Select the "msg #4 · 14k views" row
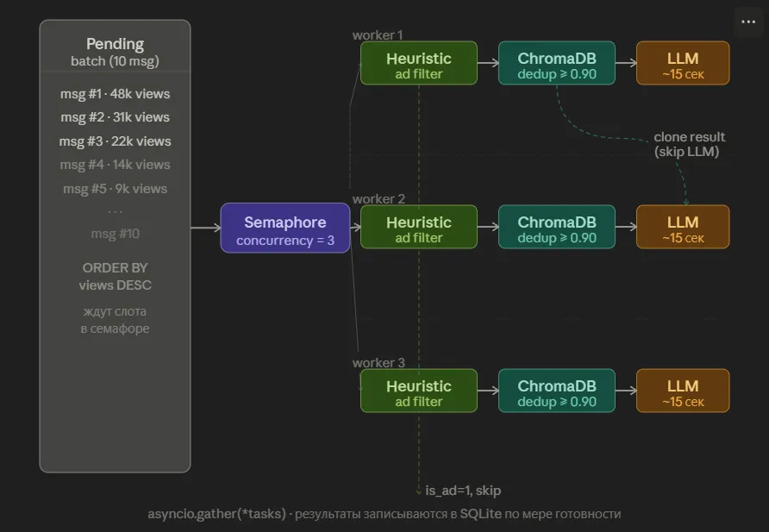The width and height of the screenshot is (769, 532). click(116, 165)
